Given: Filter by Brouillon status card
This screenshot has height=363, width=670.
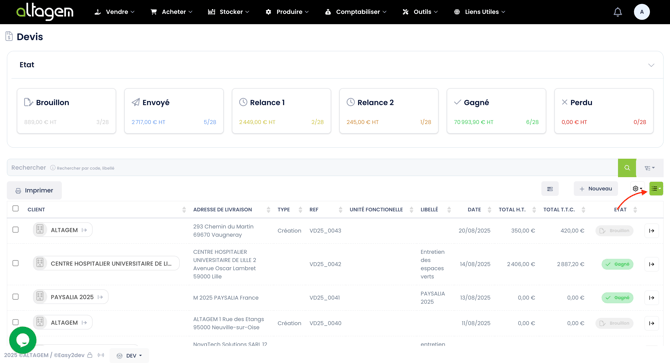Looking at the screenshot, I should pos(66,111).
